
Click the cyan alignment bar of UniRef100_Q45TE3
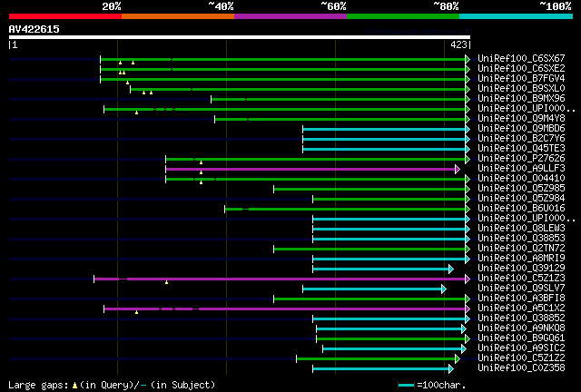(x=384, y=150)
